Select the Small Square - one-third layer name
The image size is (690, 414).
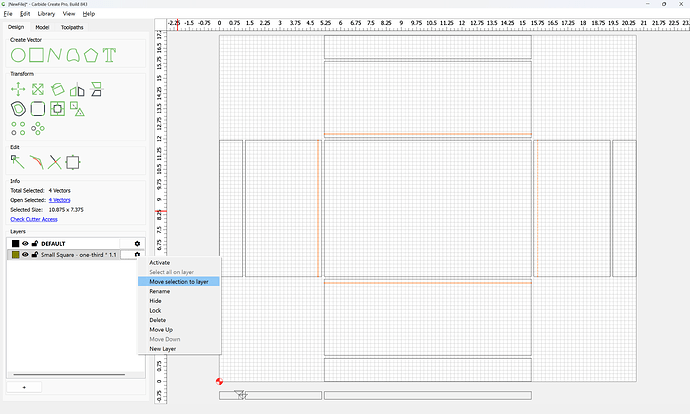coord(79,255)
